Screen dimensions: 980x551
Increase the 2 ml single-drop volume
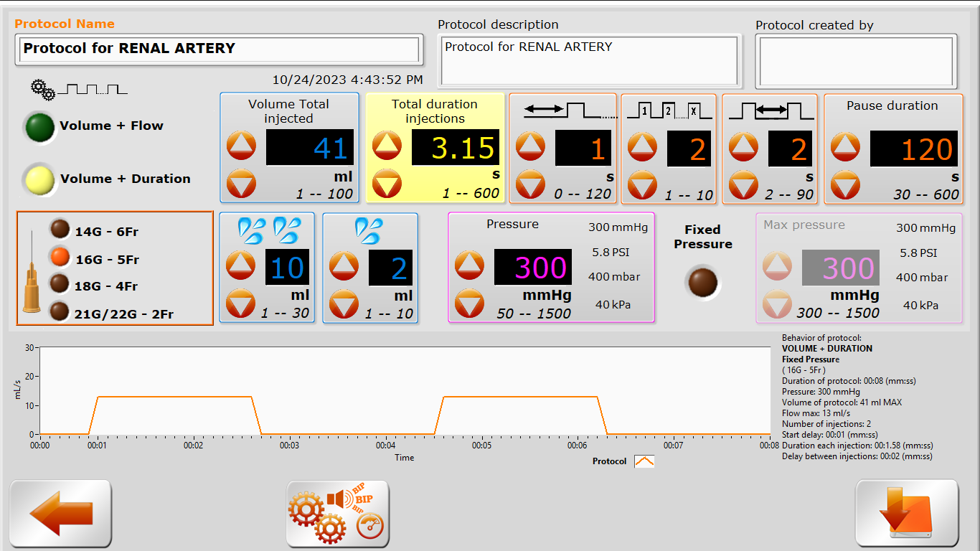[x=344, y=265]
